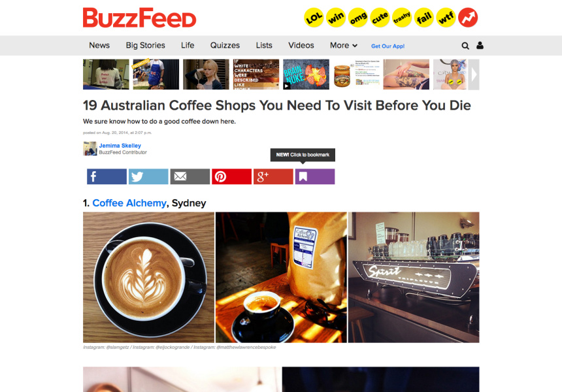The height and width of the screenshot is (392, 562).
Task: Share article on Google Plus
Action: tap(273, 176)
